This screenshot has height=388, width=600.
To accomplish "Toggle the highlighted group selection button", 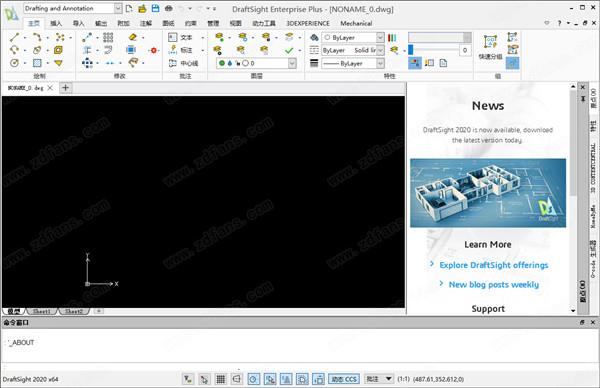I will coord(512,63).
